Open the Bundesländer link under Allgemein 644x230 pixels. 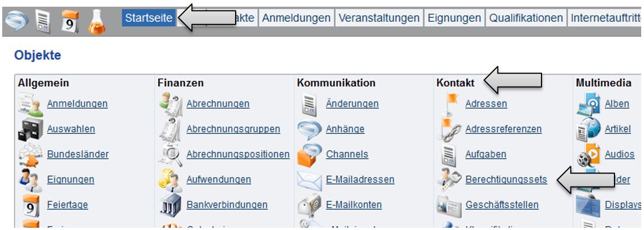[x=77, y=154]
